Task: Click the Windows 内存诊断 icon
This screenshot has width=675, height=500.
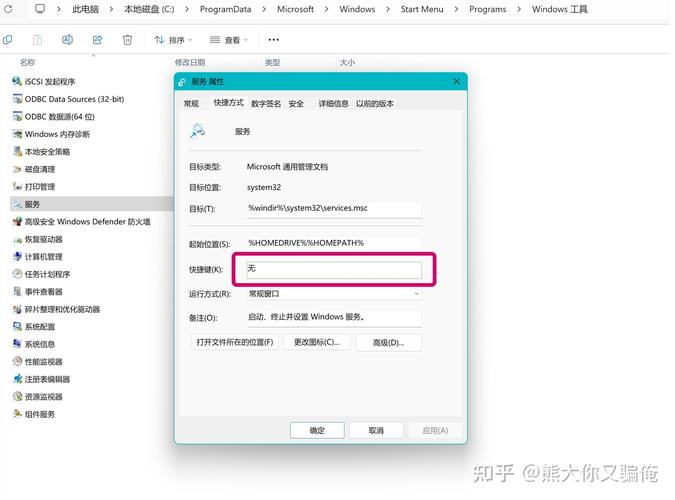Action: coord(17,134)
